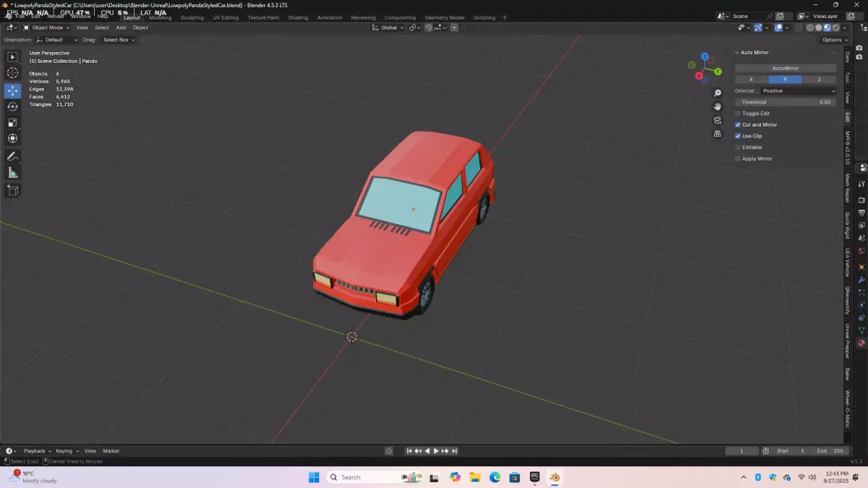Toggle auto keying record button
Screen dimensions: 868x488
pyautogui.click(x=388, y=451)
